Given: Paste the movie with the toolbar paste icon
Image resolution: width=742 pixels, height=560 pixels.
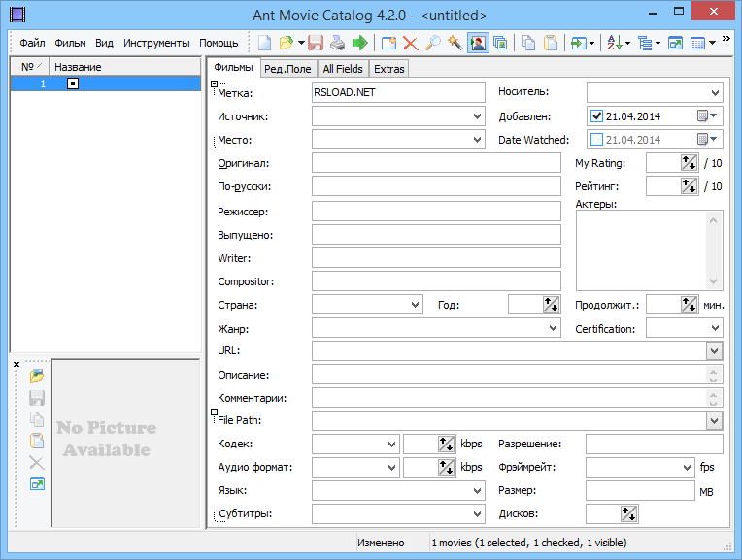Looking at the screenshot, I should click(551, 43).
